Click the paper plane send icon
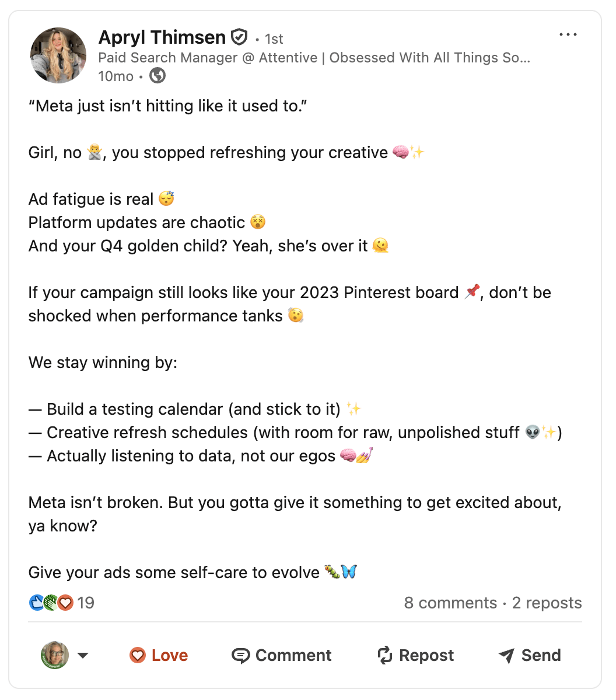Image resolution: width=616 pixels, height=700 pixels. coord(506,656)
